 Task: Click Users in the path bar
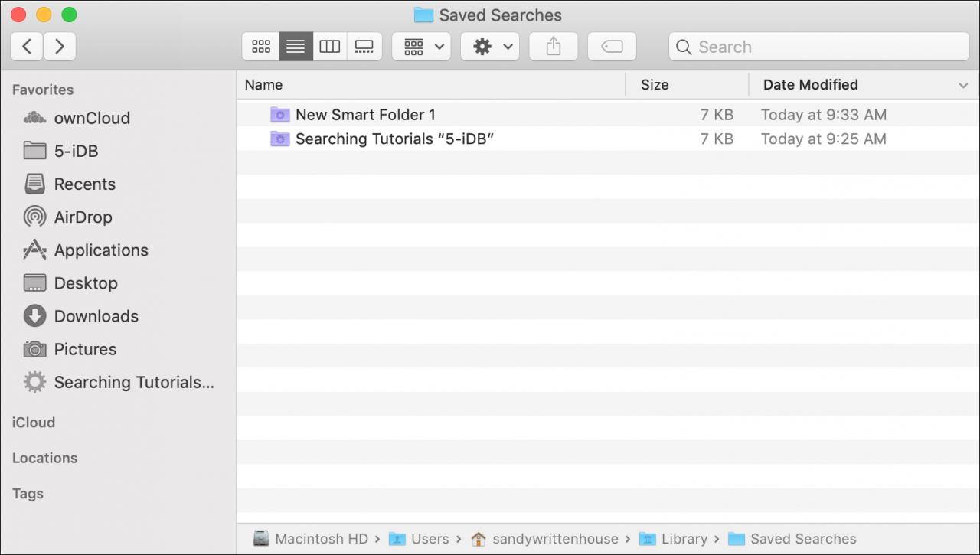point(430,539)
